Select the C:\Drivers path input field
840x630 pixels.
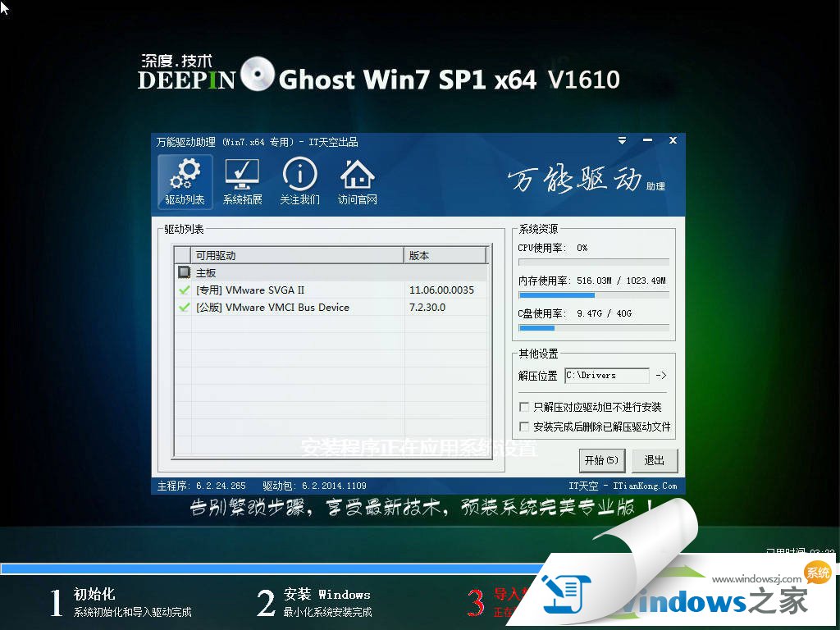[x=605, y=375]
